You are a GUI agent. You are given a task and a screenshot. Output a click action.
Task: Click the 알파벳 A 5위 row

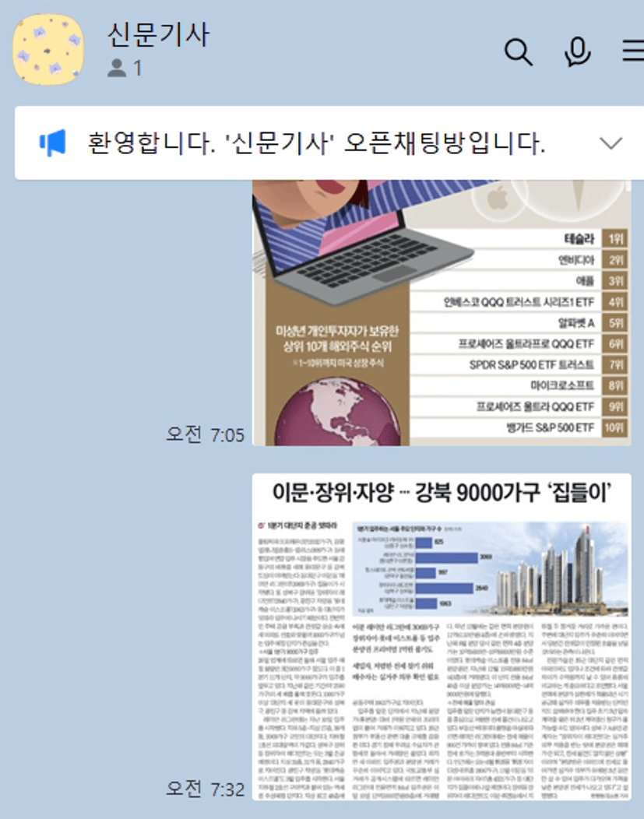click(519, 323)
